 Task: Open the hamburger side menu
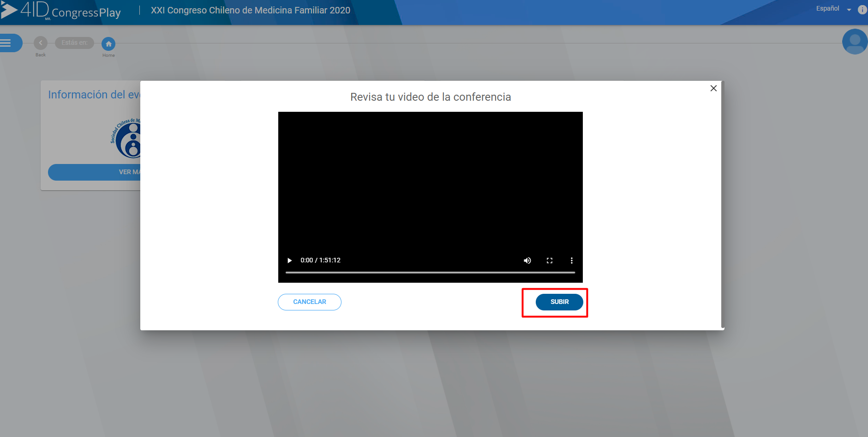pos(6,43)
